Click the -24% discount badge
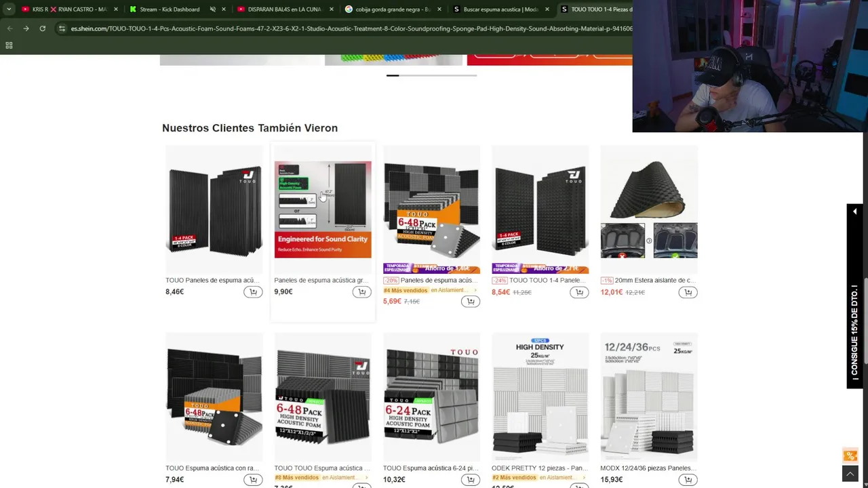868x488 pixels. [499, 280]
